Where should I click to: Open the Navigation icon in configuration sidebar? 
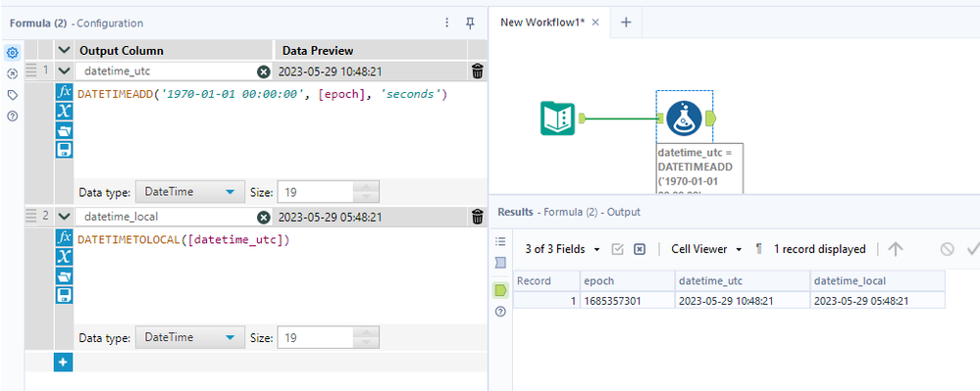(x=12, y=73)
